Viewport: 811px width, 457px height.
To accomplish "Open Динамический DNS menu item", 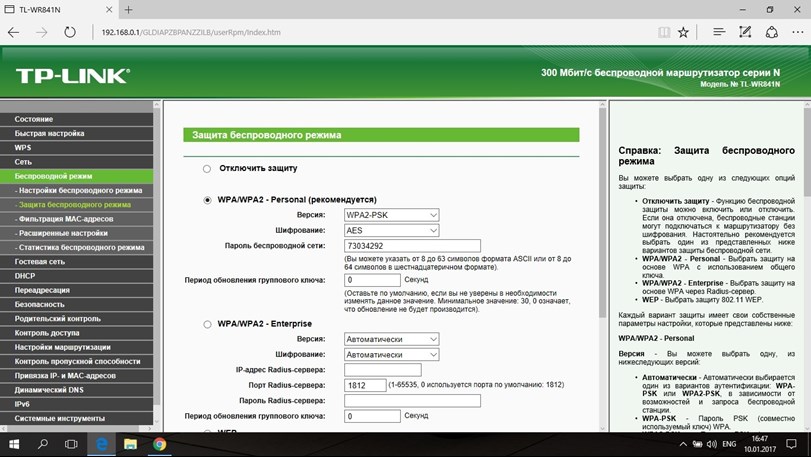I will pyautogui.click(x=77, y=390).
